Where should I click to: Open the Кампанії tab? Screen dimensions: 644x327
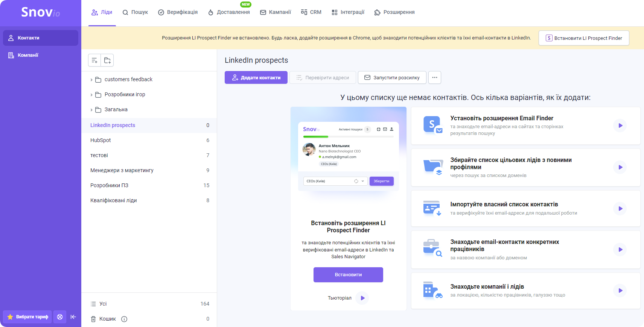(x=276, y=12)
